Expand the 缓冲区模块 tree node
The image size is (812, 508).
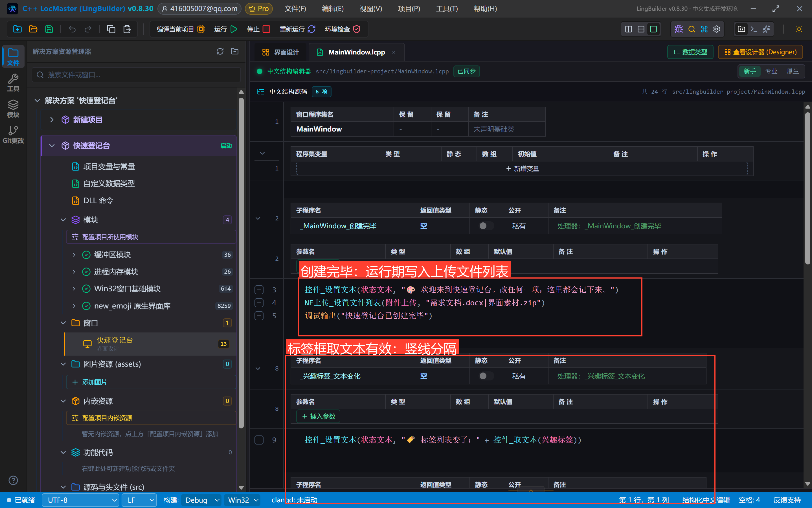click(x=74, y=255)
